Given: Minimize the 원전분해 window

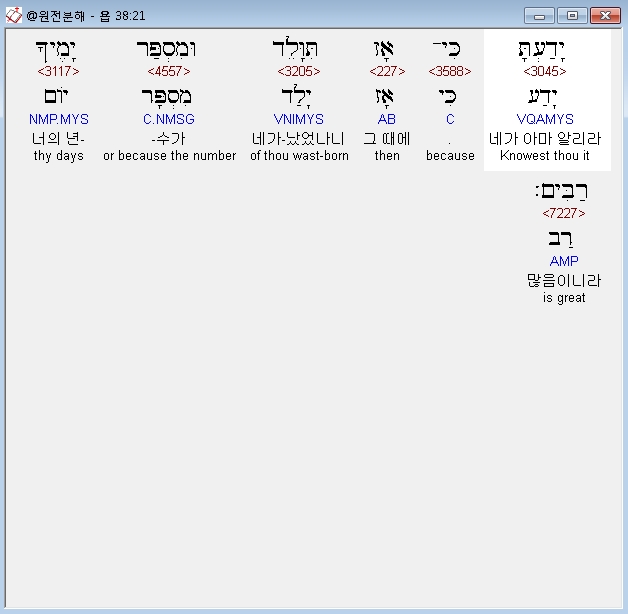Looking at the screenshot, I should pyautogui.click(x=539, y=16).
